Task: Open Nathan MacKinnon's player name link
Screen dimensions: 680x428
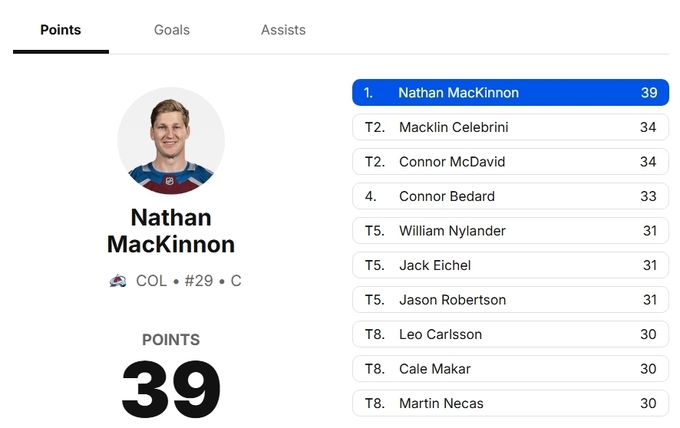Action: point(171,231)
